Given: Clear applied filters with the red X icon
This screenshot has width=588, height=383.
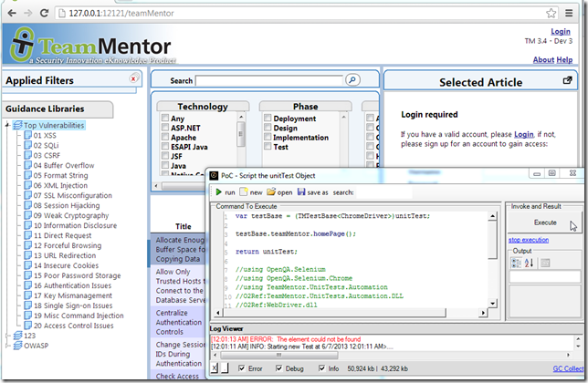Looking at the screenshot, I should click(134, 79).
